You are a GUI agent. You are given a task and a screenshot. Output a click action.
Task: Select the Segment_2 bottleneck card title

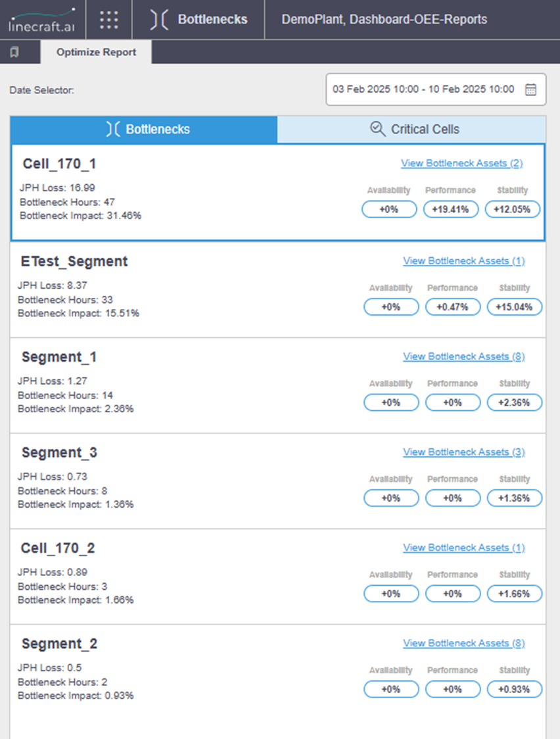(59, 644)
